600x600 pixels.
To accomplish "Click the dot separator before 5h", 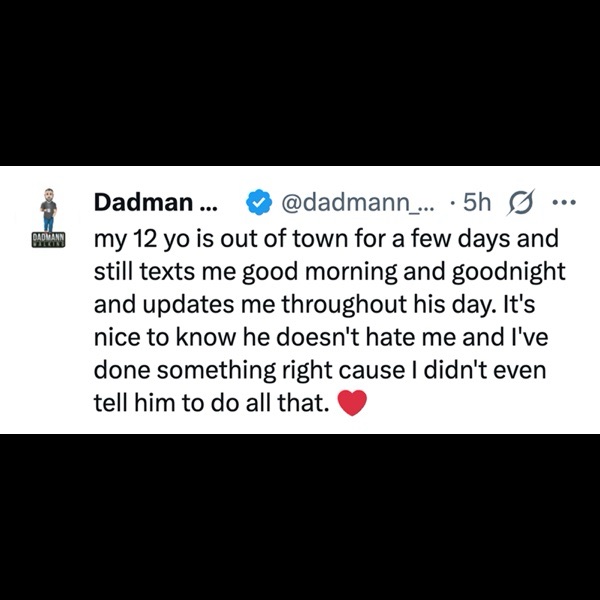I will click(453, 203).
